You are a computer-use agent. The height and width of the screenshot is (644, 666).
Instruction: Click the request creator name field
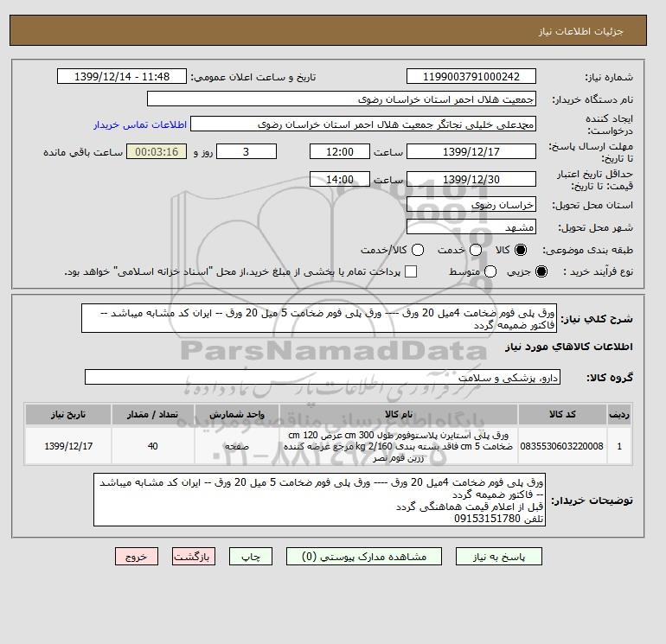pyautogui.click(x=363, y=124)
